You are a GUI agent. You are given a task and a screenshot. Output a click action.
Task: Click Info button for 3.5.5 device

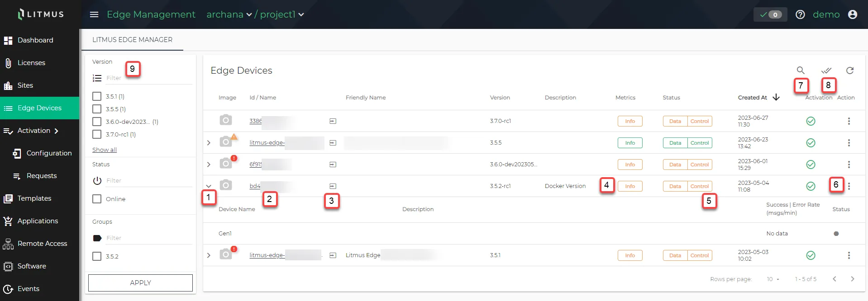coord(630,143)
